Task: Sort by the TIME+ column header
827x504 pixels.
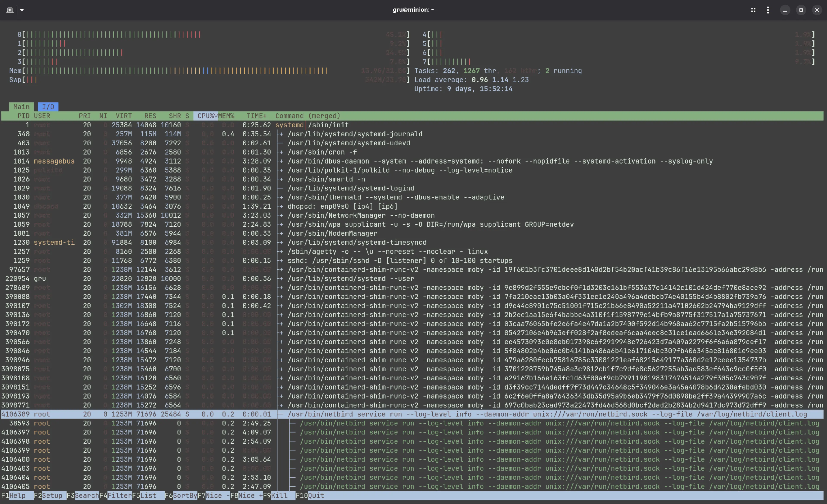Action: pyautogui.click(x=257, y=116)
